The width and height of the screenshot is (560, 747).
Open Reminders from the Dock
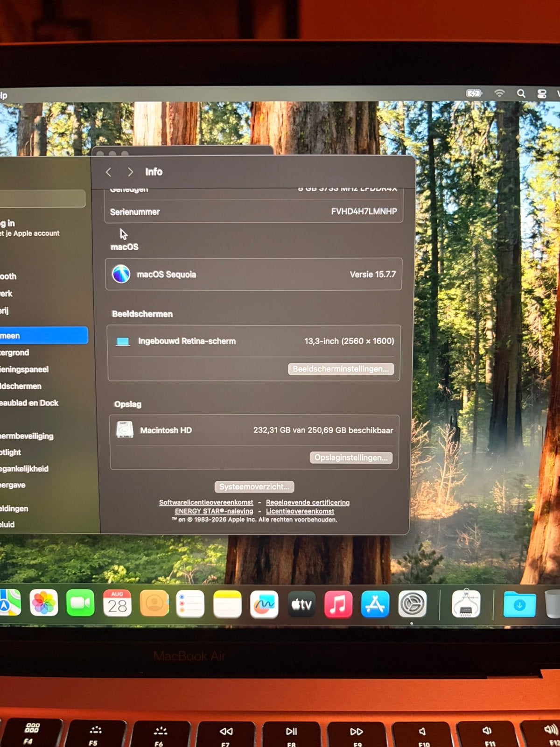click(190, 604)
